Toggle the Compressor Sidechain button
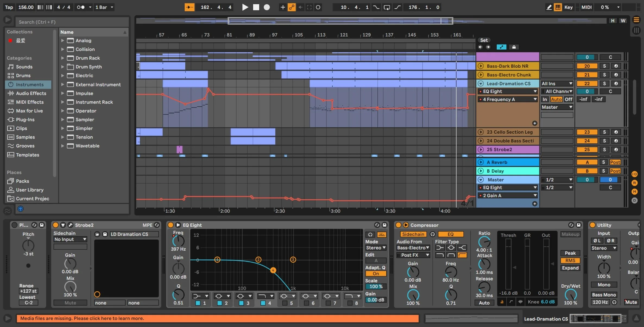644x327 pixels. click(x=413, y=234)
